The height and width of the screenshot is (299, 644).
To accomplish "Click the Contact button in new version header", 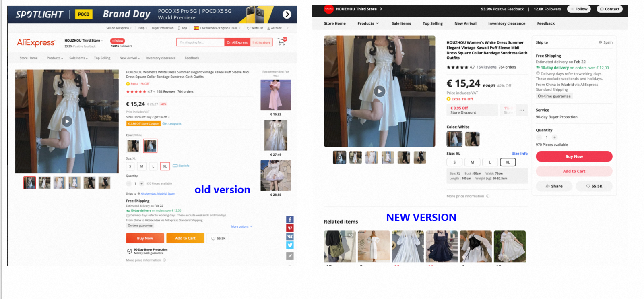I will click(610, 9).
